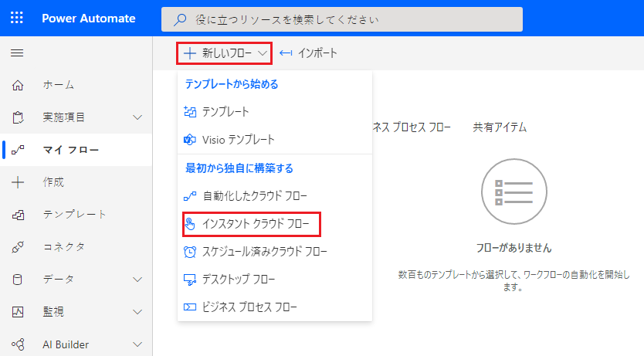Click the 作成 plus icon in sidebar
The width and height of the screenshot is (644, 356).
[x=18, y=182]
